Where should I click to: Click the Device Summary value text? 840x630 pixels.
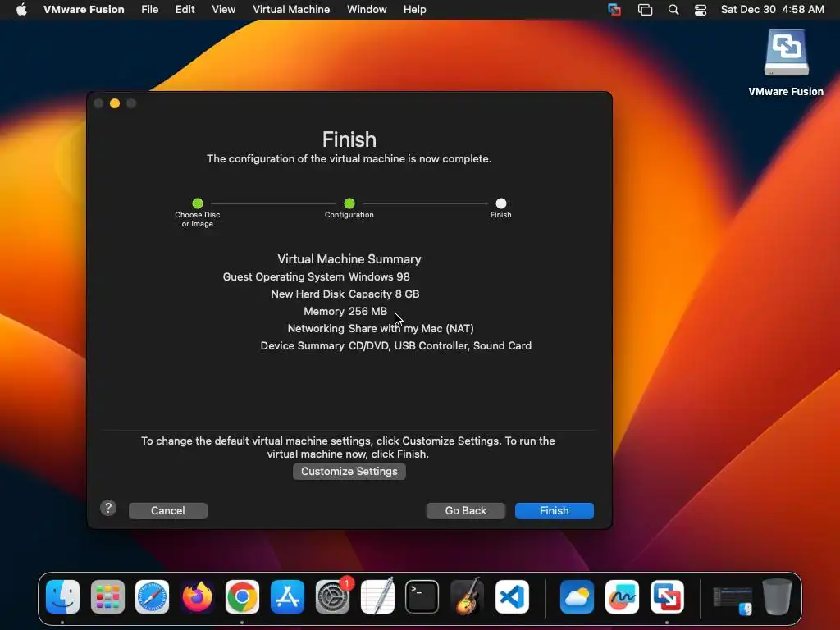[x=440, y=345]
